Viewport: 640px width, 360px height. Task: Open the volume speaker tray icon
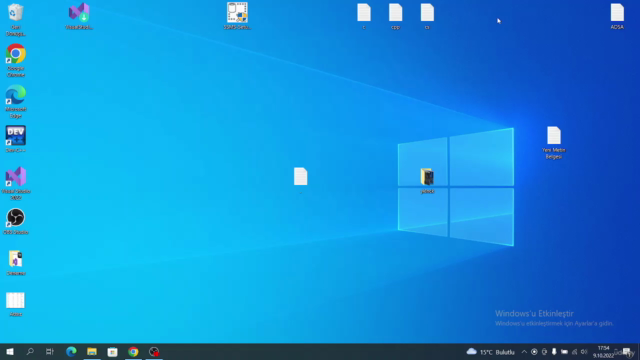point(584,352)
